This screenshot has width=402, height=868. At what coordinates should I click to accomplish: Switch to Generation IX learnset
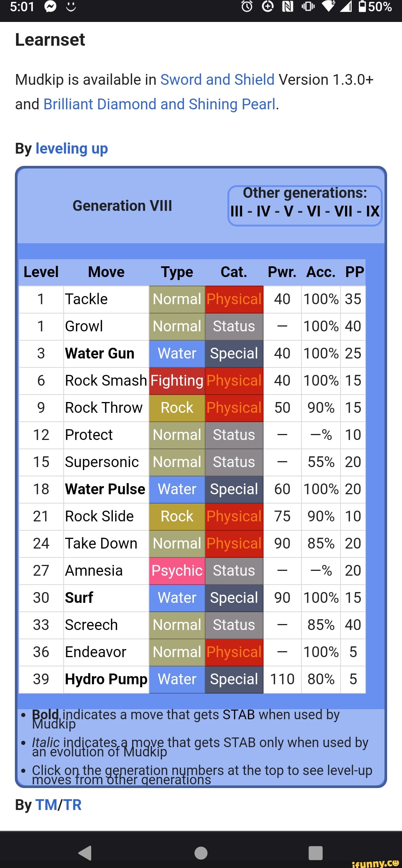(x=372, y=211)
